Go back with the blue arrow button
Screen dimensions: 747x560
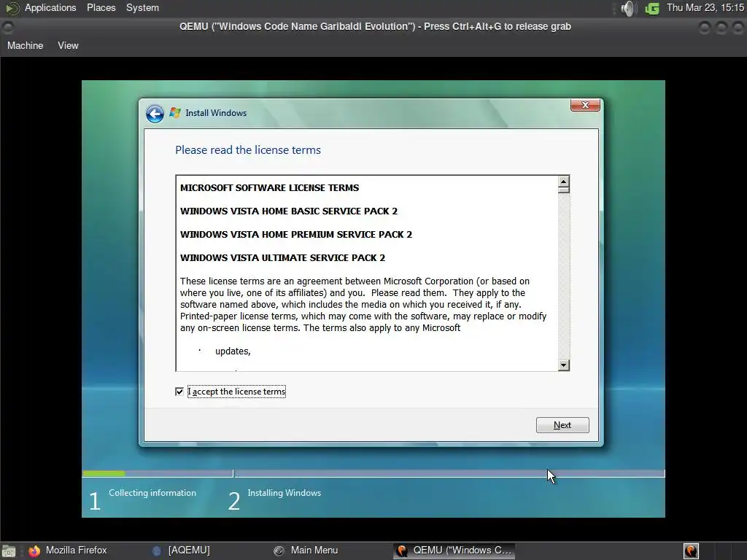coord(155,113)
